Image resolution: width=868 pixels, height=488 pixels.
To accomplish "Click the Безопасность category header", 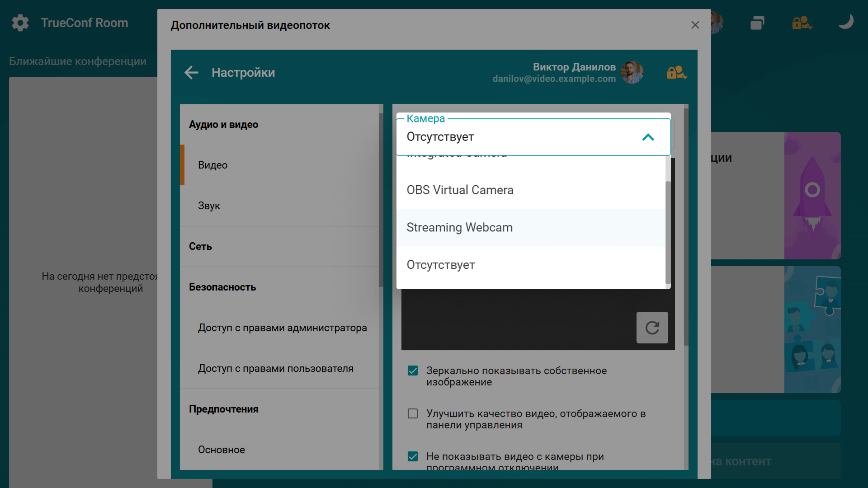I will point(279,287).
